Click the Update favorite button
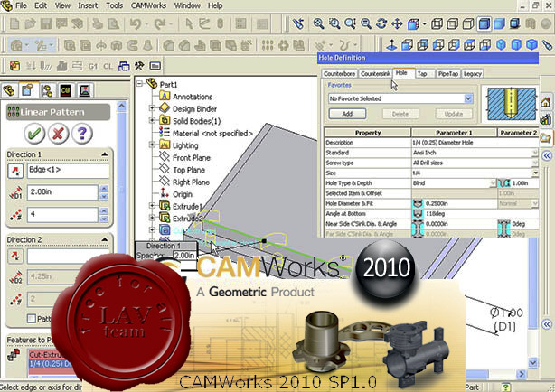The height and width of the screenshot is (392, 555). point(454,114)
